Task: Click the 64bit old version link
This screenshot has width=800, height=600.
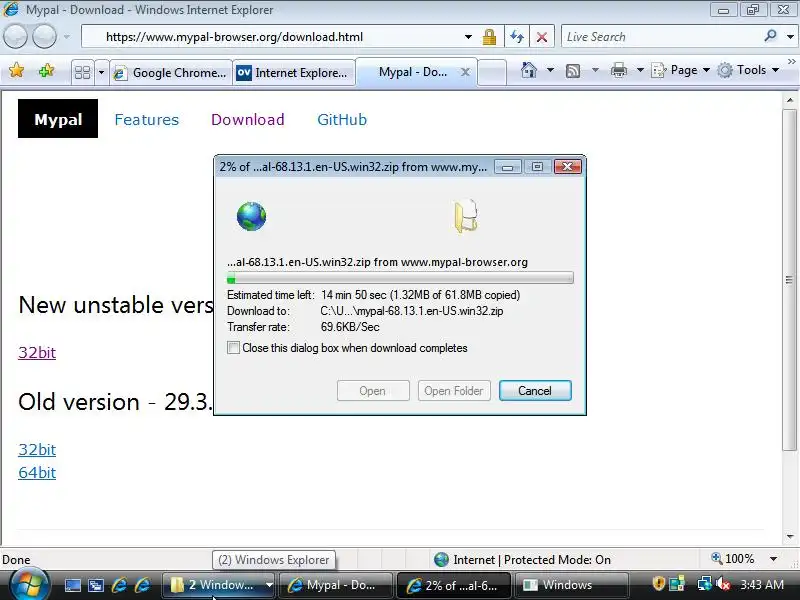Action: [x=37, y=472]
